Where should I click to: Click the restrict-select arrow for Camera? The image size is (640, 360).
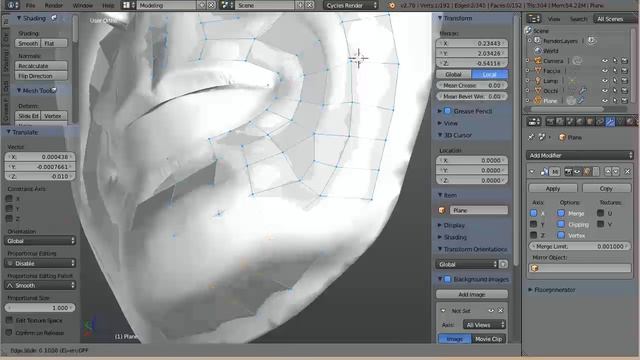615,61
